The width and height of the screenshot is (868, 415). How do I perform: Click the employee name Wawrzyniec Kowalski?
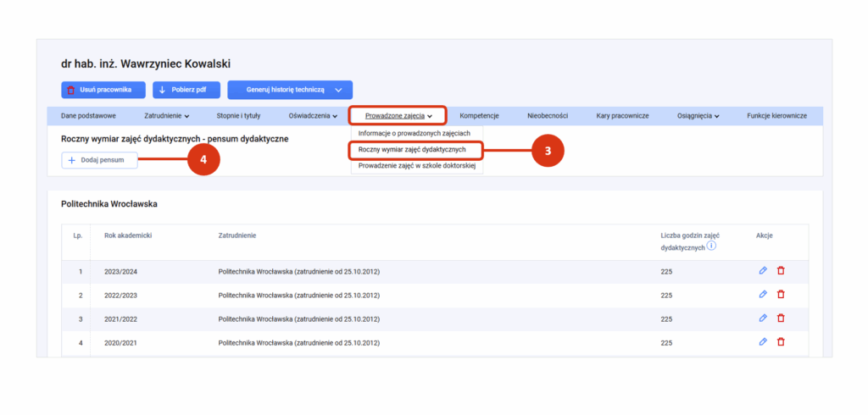click(x=146, y=64)
